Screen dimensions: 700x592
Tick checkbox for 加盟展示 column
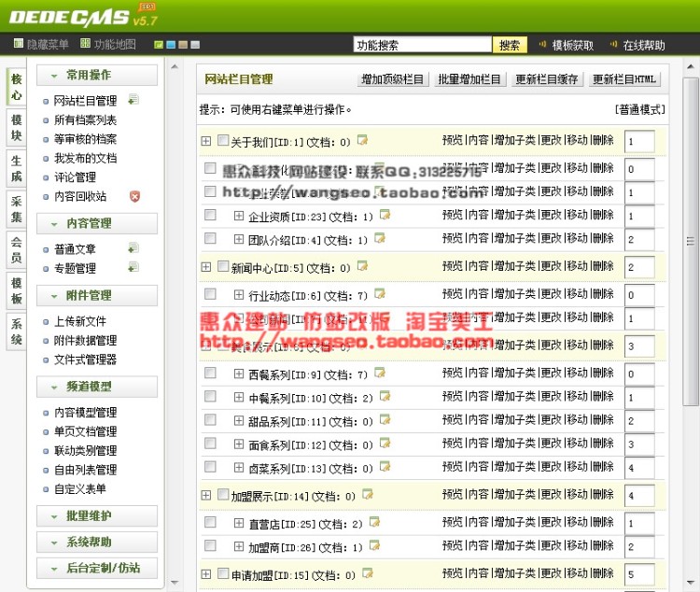pos(223,495)
